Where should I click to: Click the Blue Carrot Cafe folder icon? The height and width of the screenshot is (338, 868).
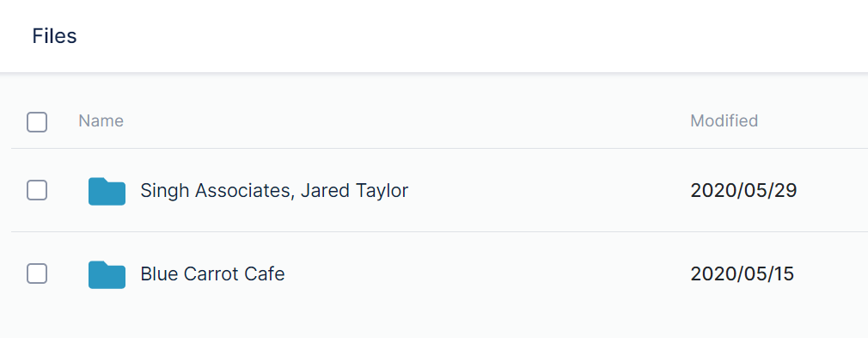coord(107,274)
